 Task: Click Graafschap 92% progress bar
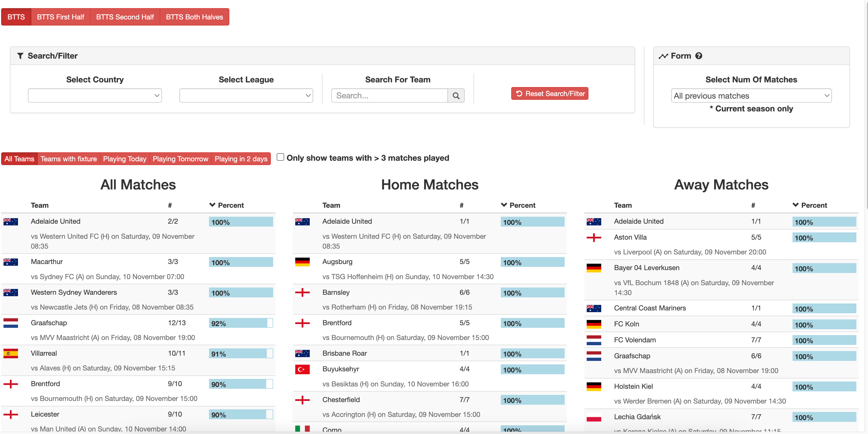(241, 323)
